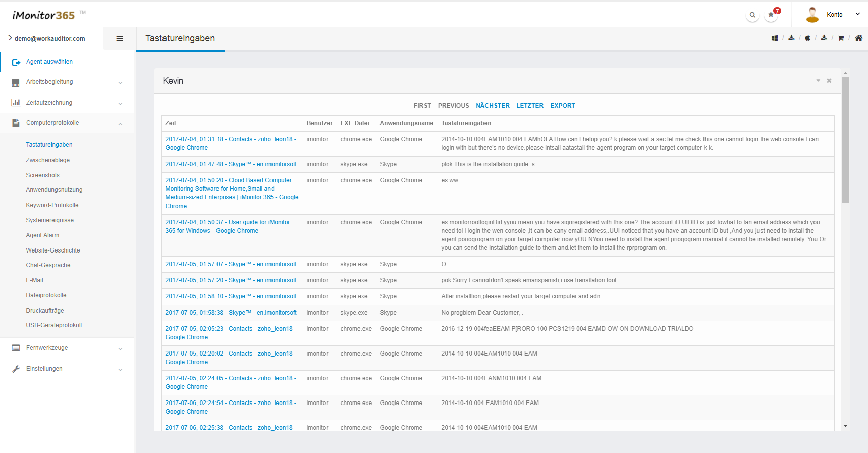
Task: Click the search magnifier icon in header
Action: 752,15
